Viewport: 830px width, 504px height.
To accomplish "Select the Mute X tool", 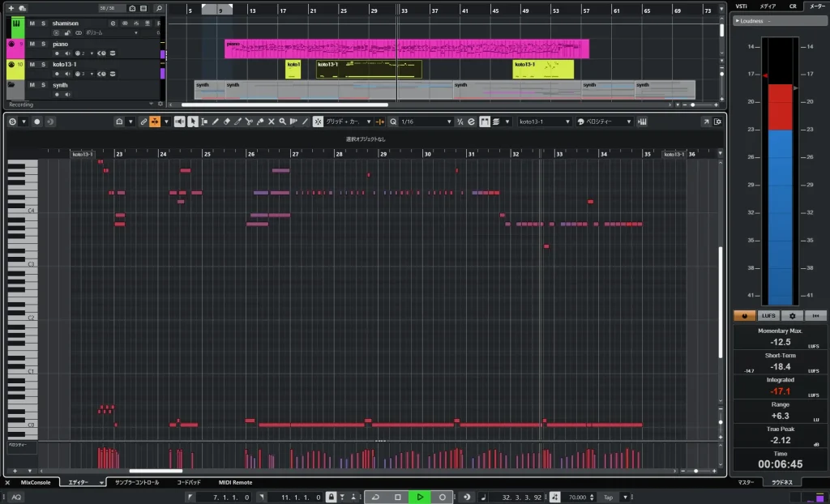I will coord(272,122).
